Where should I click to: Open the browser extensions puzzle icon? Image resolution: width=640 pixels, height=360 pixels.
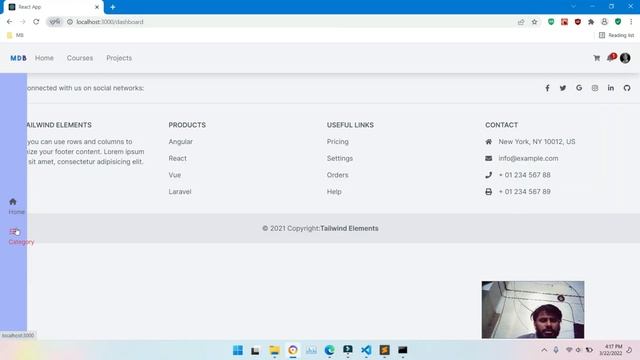pos(591,22)
